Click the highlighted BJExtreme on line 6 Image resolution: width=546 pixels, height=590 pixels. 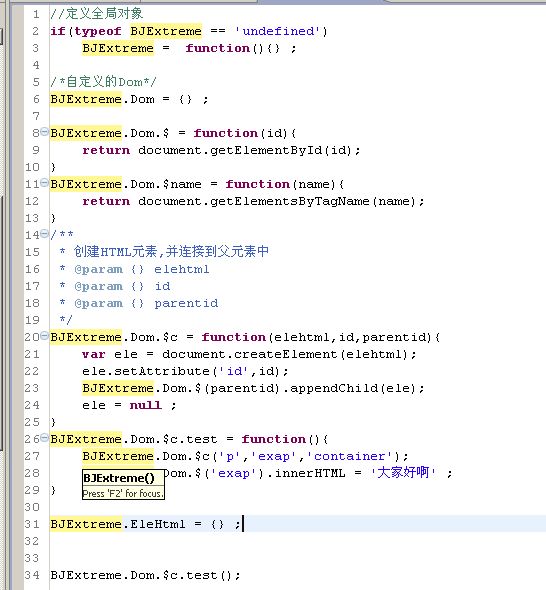pos(86,99)
